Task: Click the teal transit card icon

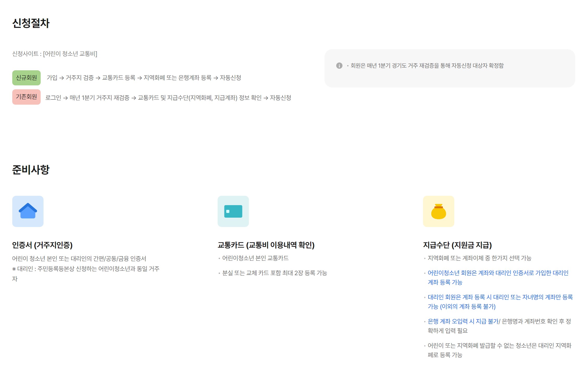Action: click(x=233, y=211)
